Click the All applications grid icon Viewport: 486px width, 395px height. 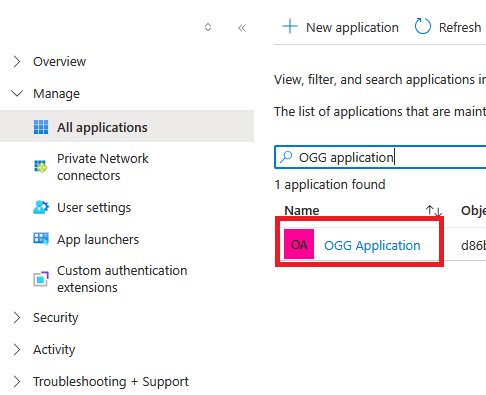tap(41, 127)
